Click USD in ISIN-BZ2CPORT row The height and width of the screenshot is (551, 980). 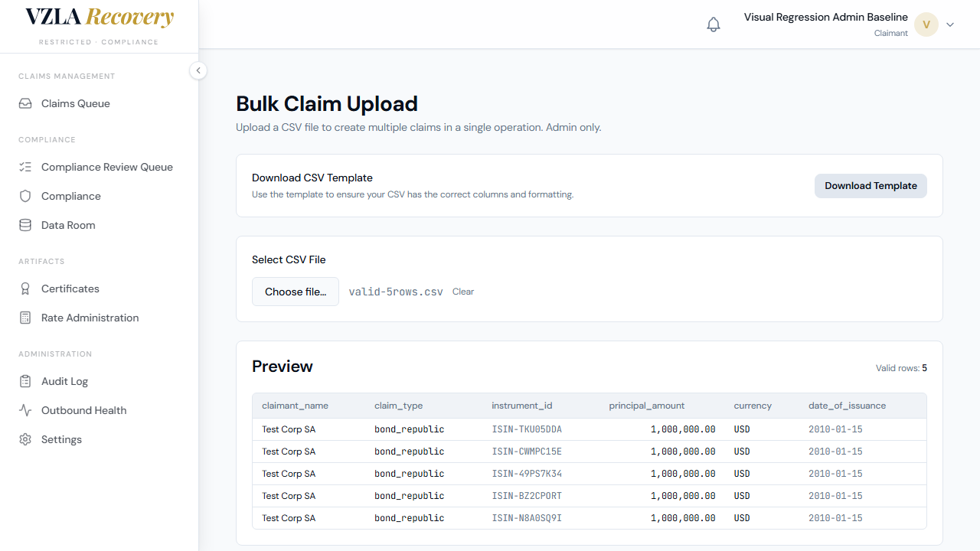coord(742,496)
